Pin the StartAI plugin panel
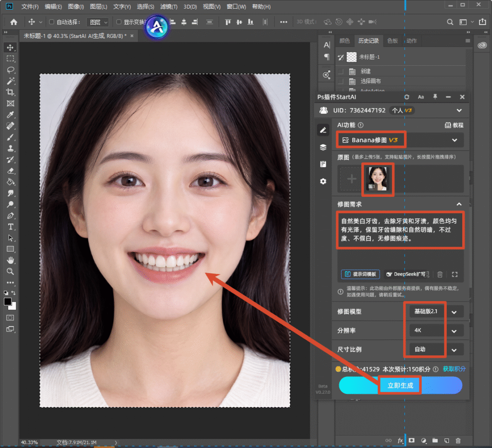 coord(435,97)
